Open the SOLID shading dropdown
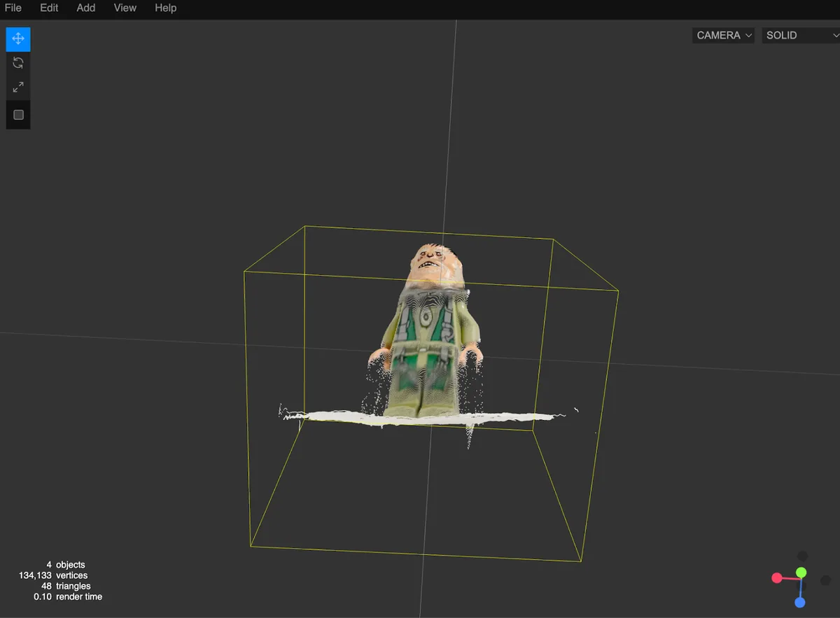This screenshot has width=840, height=618. 801,35
